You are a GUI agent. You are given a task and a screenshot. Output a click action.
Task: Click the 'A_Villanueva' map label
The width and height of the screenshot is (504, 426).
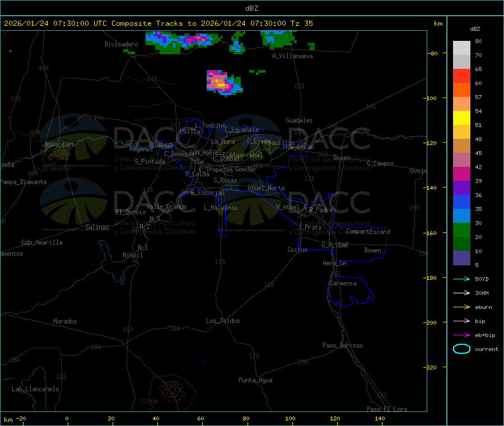tap(292, 56)
